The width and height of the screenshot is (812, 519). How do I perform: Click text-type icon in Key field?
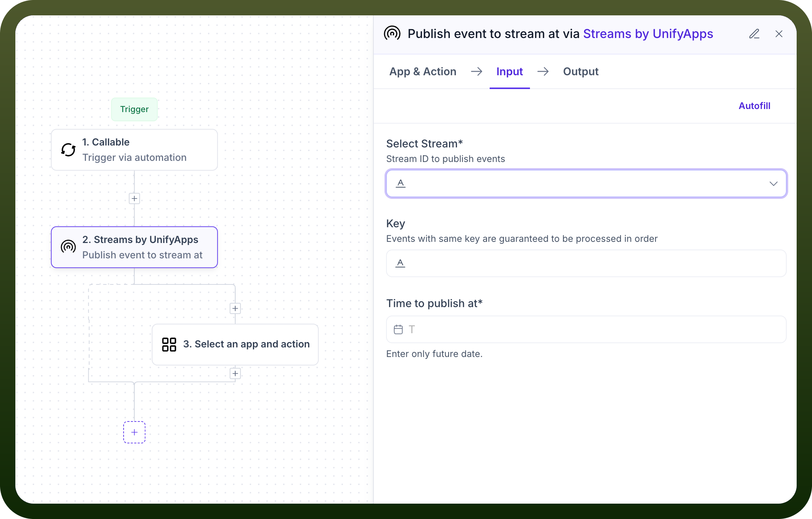tap(400, 263)
